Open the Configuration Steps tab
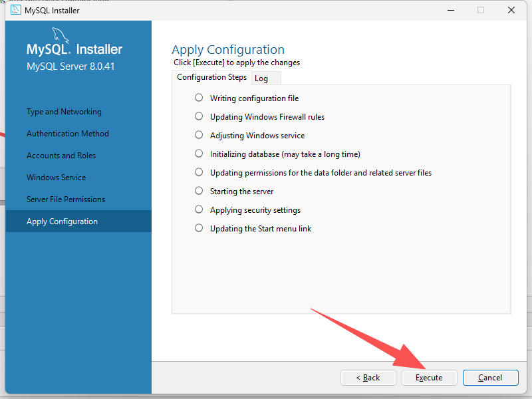The height and width of the screenshot is (399, 532). 211,78
